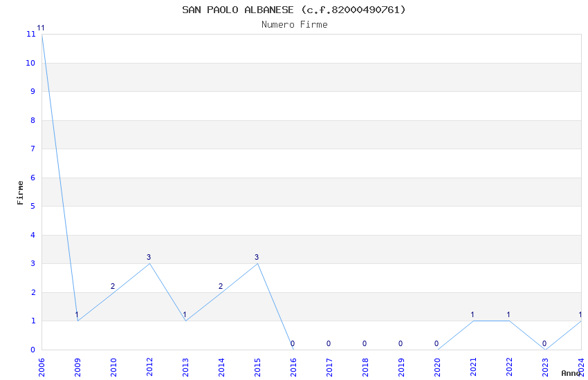Click the data value 0 above year 2017

coord(329,343)
